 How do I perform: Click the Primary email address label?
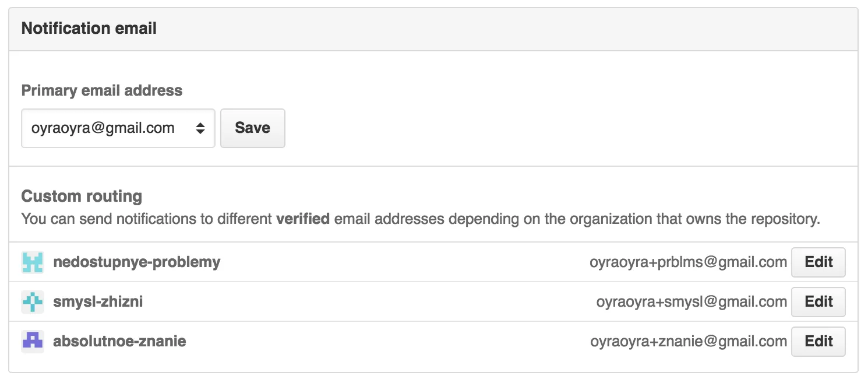click(x=102, y=91)
